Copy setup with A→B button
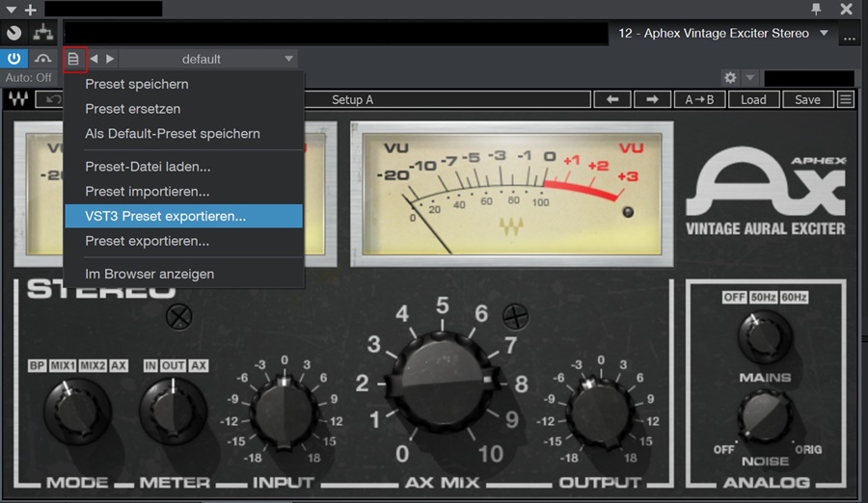Screen dimensions: 868x503 click(x=699, y=99)
